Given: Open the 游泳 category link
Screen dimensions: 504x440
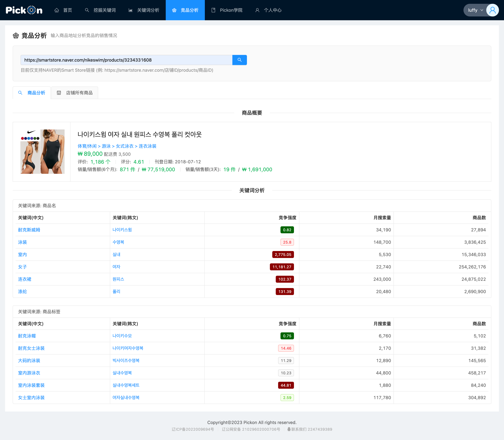Looking at the screenshot, I should click(106, 146).
